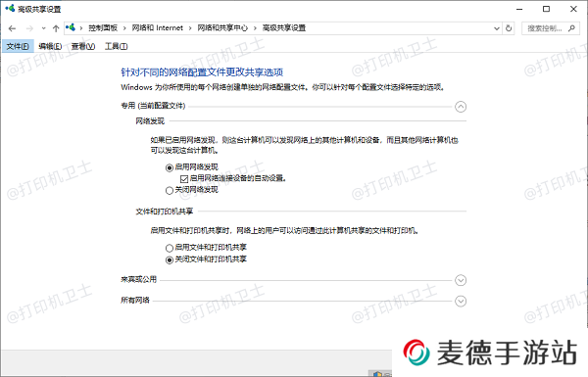Expand the 所有网络 profile section
This screenshot has height=377, width=588.
[x=461, y=301]
